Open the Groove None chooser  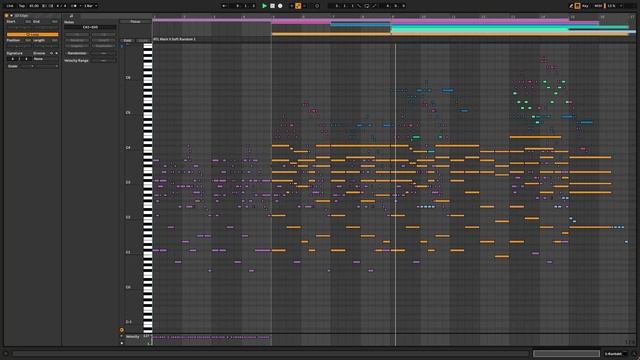click(x=46, y=59)
